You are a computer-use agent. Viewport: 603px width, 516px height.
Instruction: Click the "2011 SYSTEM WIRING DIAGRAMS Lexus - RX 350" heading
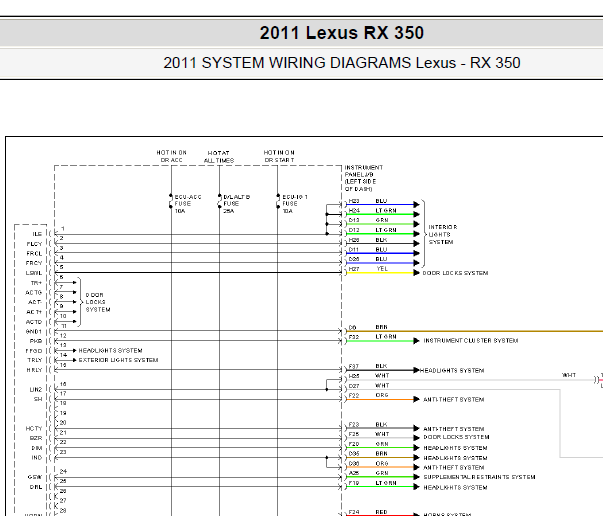click(x=341, y=63)
